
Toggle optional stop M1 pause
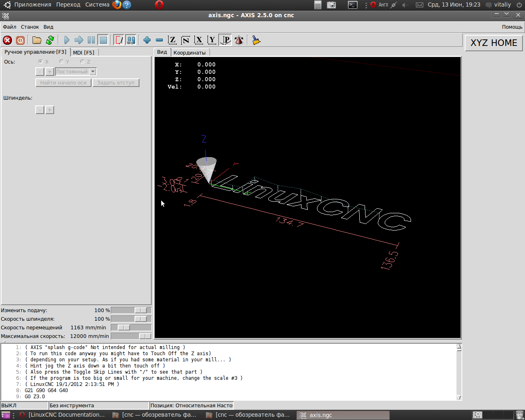(x=131, y=40)
